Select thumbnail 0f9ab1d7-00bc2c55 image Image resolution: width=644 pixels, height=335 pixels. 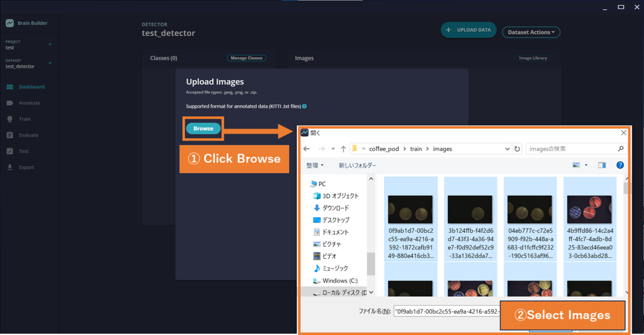411,219
